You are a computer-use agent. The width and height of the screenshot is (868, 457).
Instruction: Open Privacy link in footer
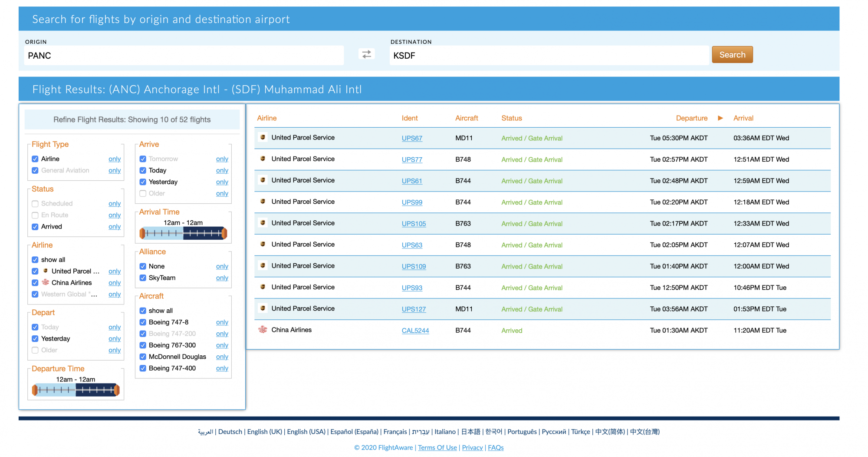point(472,447)
